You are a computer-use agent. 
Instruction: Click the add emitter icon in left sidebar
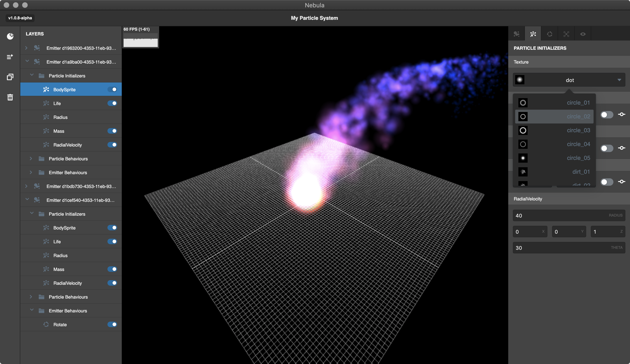click(x=10, y=36)
